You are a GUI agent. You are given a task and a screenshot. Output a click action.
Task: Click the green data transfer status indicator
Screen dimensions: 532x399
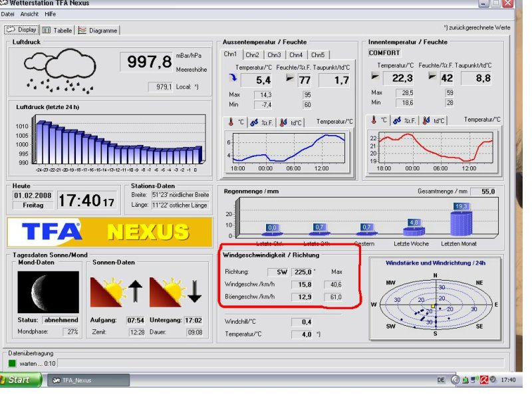point(12,363)
